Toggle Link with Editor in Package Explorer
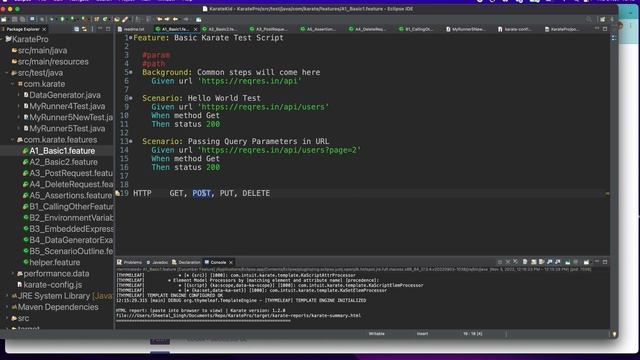This screenshot has height=360, width=640. coord(84,29)
